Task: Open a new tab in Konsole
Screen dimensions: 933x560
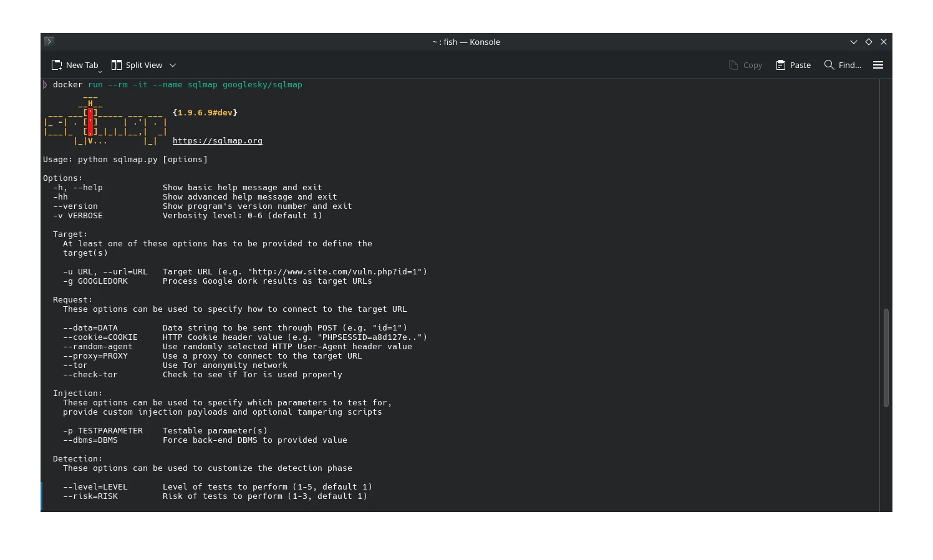Action: [75, 65]
